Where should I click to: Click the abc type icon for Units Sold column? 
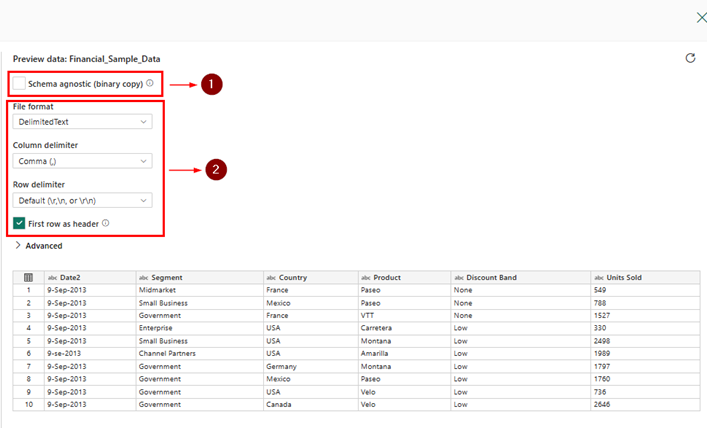(599, 278)
